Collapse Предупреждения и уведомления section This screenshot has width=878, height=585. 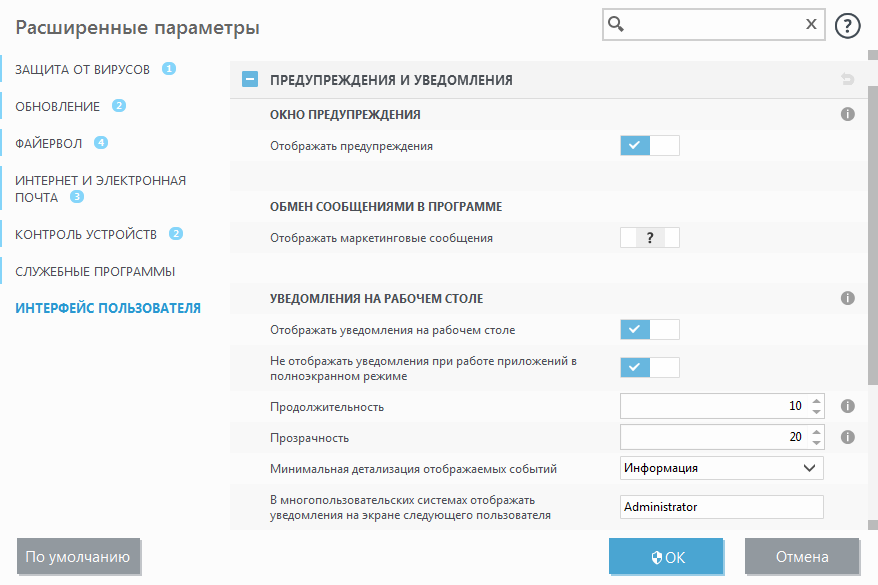[x=250, y=80]
